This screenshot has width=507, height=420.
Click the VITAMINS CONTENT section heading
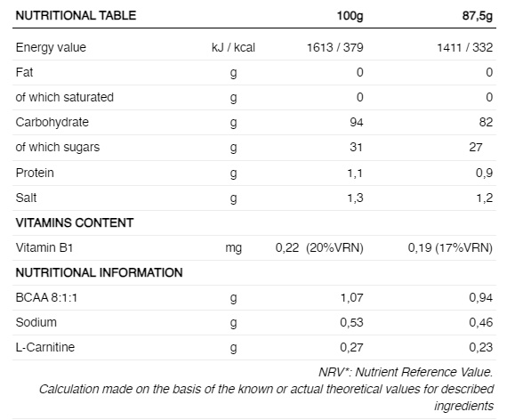75,222
